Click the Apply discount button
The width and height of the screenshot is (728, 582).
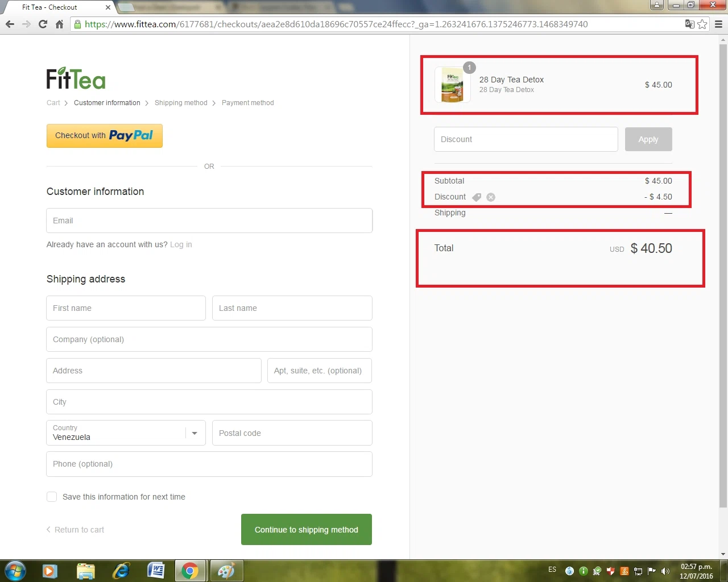[x=648, y=139]
